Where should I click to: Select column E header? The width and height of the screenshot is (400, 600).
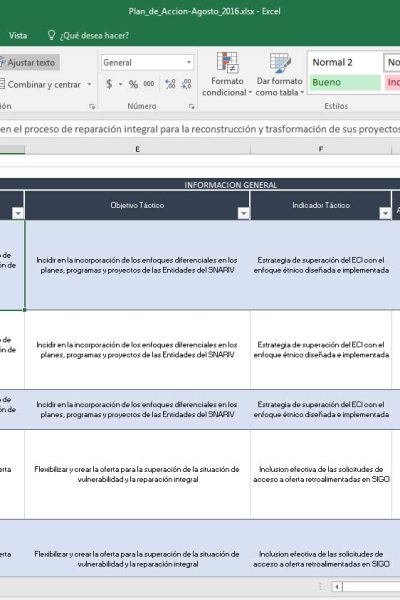pos(137,149)
